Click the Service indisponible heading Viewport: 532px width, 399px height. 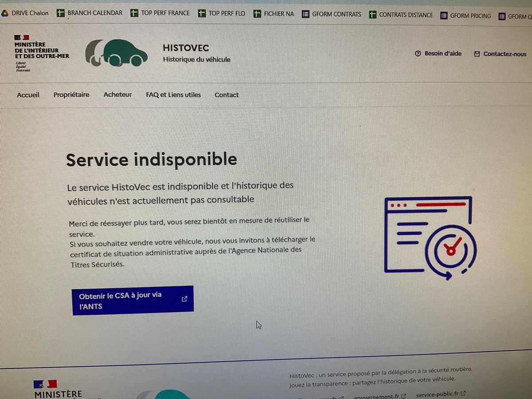(x=152, y=160)
